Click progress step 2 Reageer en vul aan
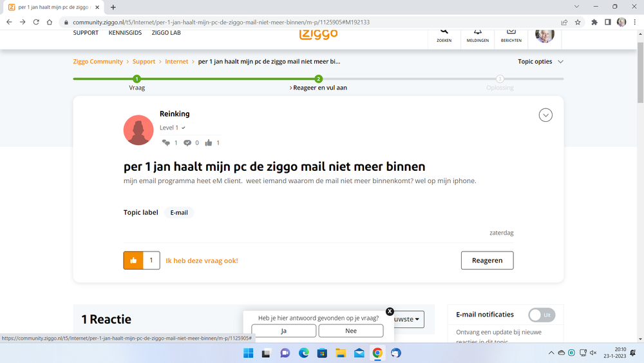This screenshot has width=644, height=363. 318,79
